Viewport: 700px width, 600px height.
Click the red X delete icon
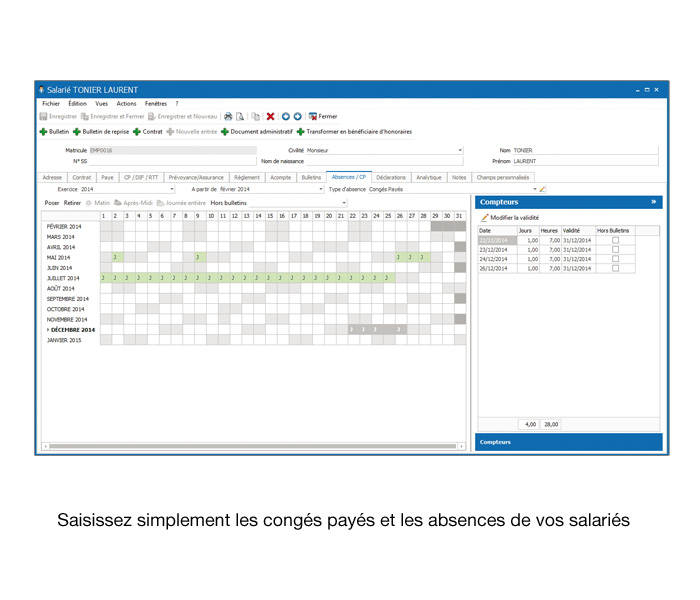click(x=271, y=117)
